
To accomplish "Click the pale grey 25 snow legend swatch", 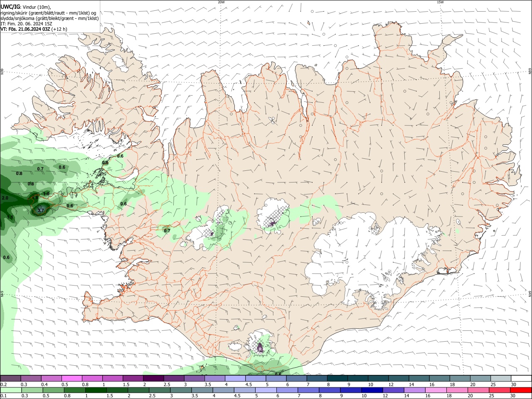I will 500,378.
